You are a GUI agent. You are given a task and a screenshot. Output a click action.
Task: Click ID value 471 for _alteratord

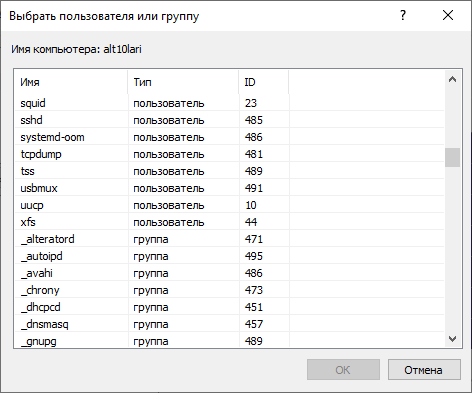point(254,239)
